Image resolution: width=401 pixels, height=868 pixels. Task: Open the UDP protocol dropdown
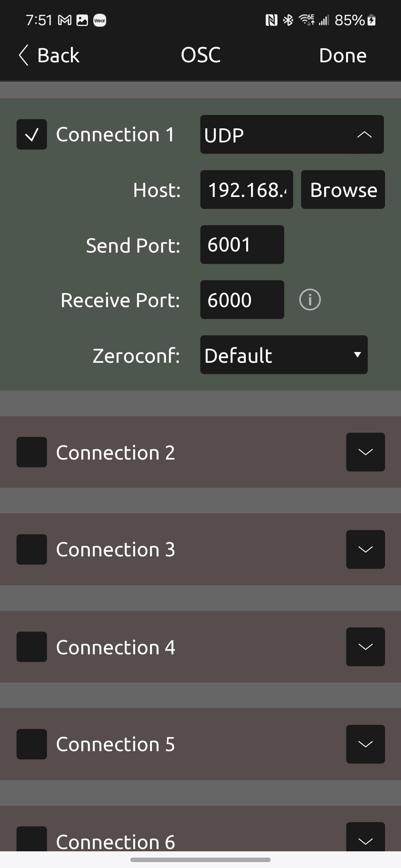point(292,134)
